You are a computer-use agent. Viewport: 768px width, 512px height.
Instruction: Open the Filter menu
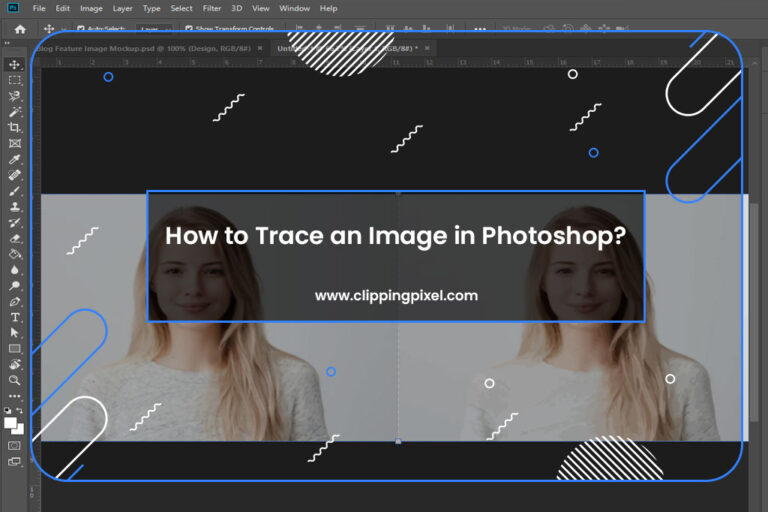click(212, 8)
